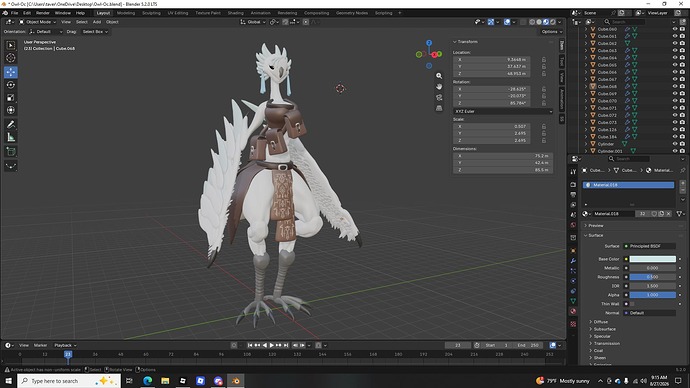The image size is (690, 388).
Task: Switch to the Sculpting workspace tab
Action: [151, 13]
